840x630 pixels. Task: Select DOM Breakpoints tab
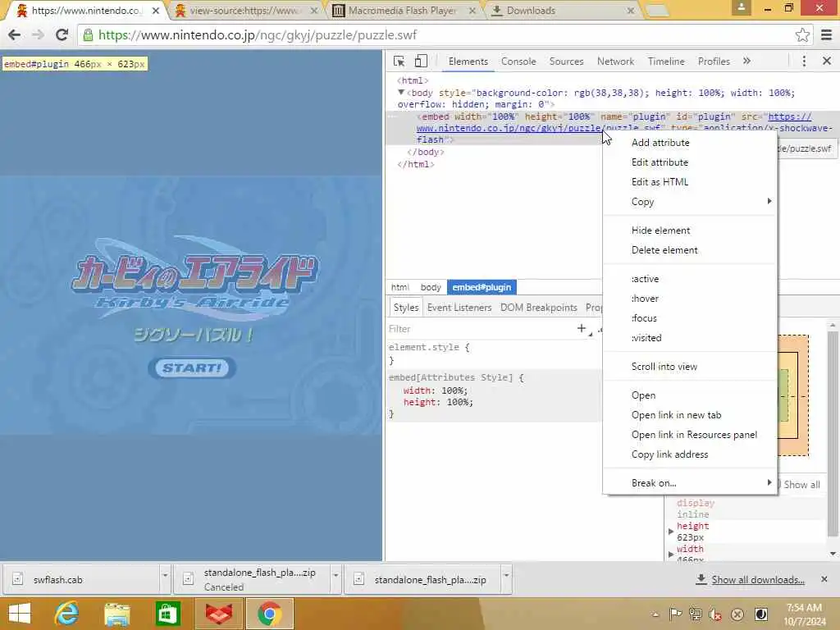coord(538,308)
